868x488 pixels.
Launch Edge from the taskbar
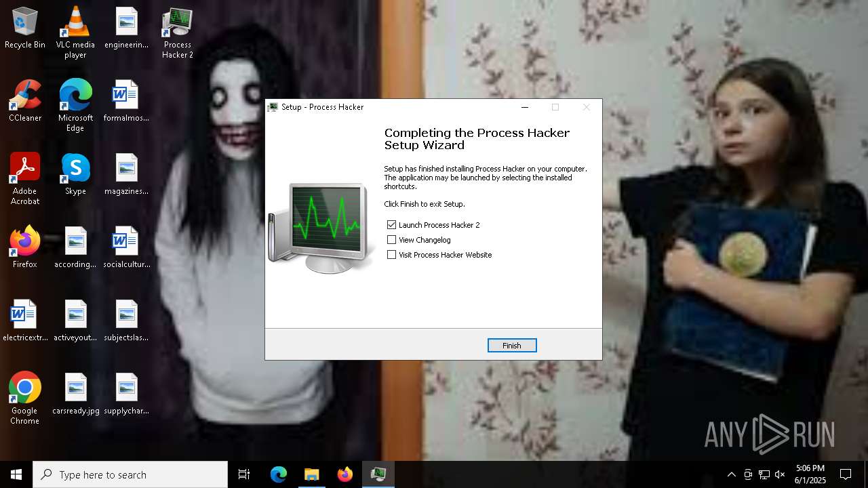pyautogui.click(x=279, y=474)
